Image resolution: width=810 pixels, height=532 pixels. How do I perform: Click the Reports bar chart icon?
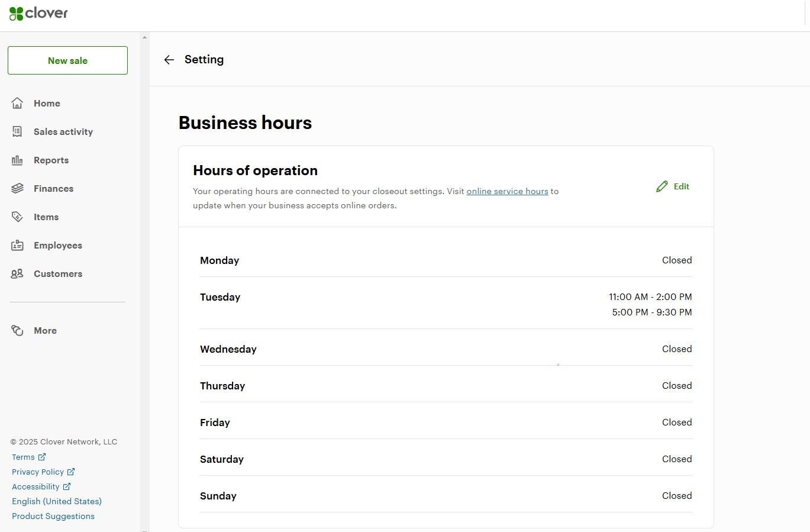coord(17,160)
